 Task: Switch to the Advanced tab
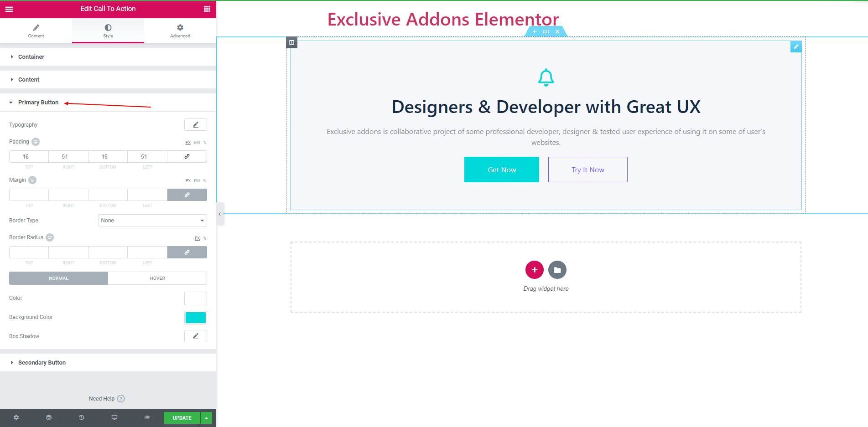(180, 31)
